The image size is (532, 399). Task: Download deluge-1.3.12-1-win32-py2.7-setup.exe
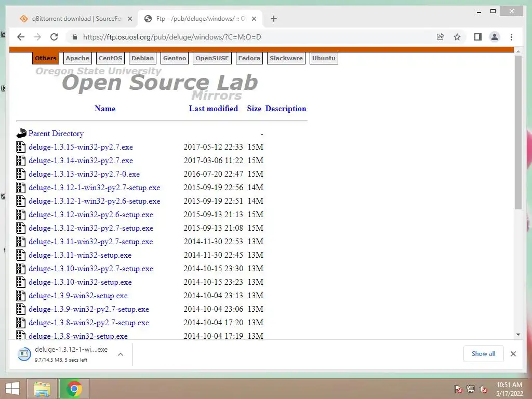(x=95, y=188)
